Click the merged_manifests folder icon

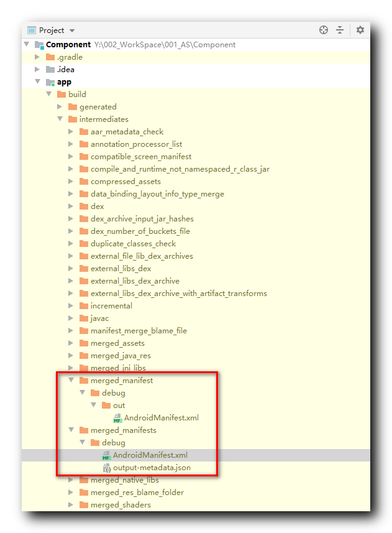pos(84,430)
